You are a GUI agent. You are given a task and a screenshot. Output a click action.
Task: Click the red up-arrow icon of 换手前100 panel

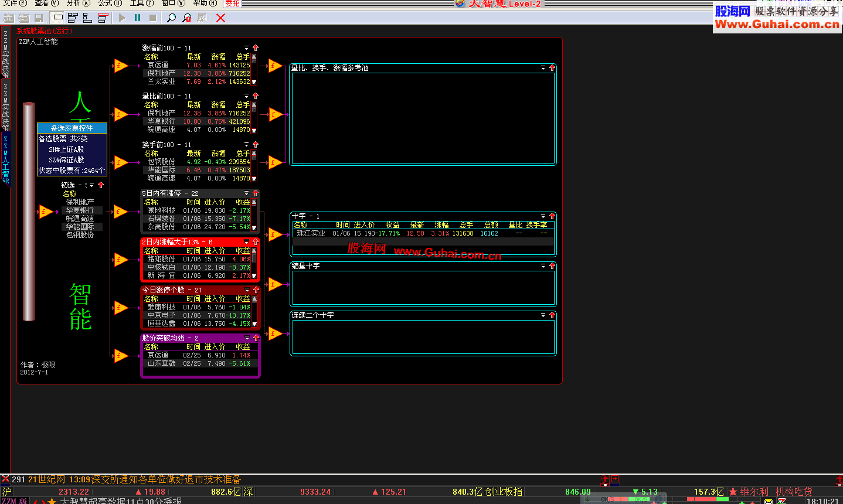pos(255,145)
